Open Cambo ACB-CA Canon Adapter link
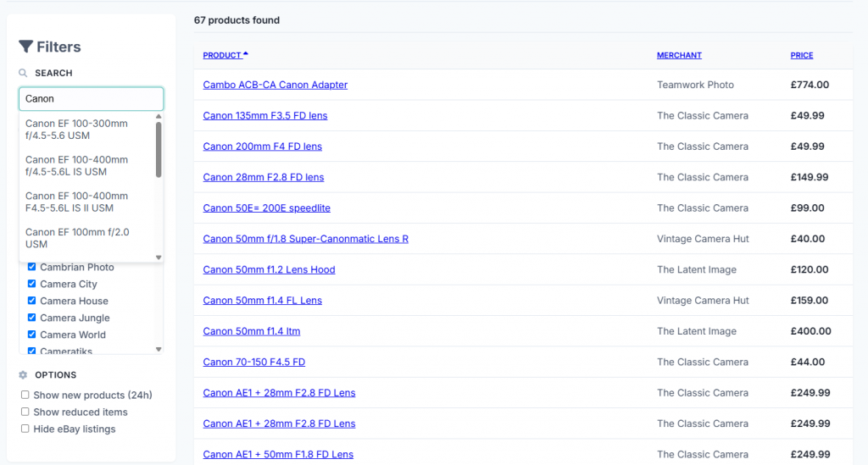The width and height of the screenshot is (868, 465). pyautogui.click(x=275, y=85)
